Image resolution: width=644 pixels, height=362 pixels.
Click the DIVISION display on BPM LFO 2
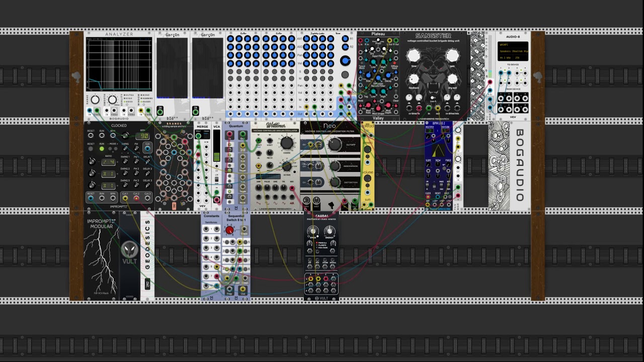tap(445, 131)
